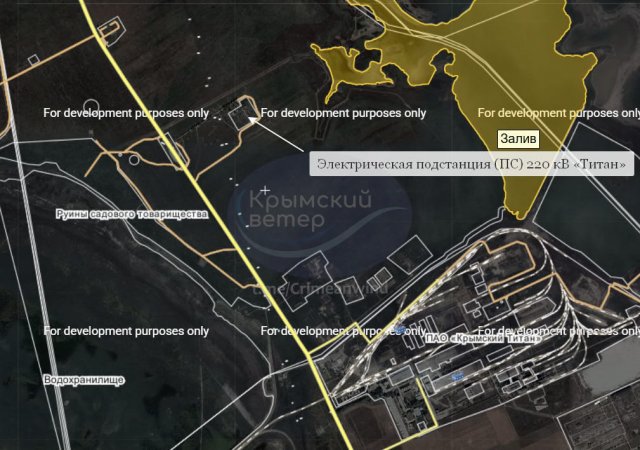The image size is (640, 450).
Task: Click the white crosshair marker above the watermark
Action: click(x=265, y=189)
